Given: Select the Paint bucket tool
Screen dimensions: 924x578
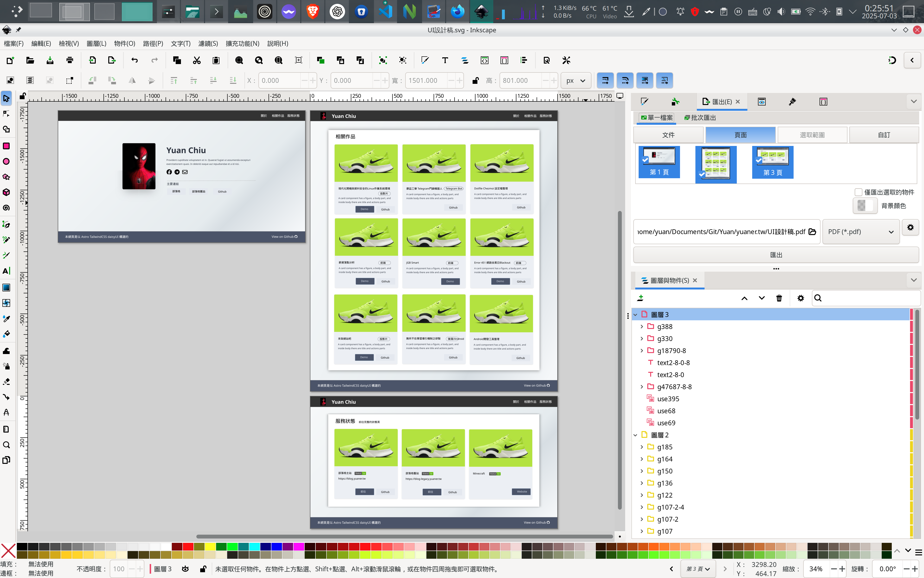Looking at the screenshot, I should [6, 334].
